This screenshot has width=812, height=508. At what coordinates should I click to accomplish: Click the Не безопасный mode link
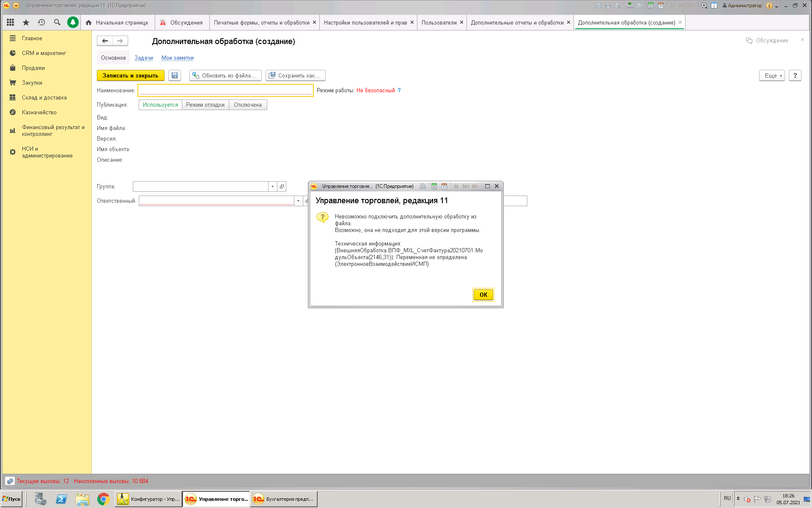376,91
